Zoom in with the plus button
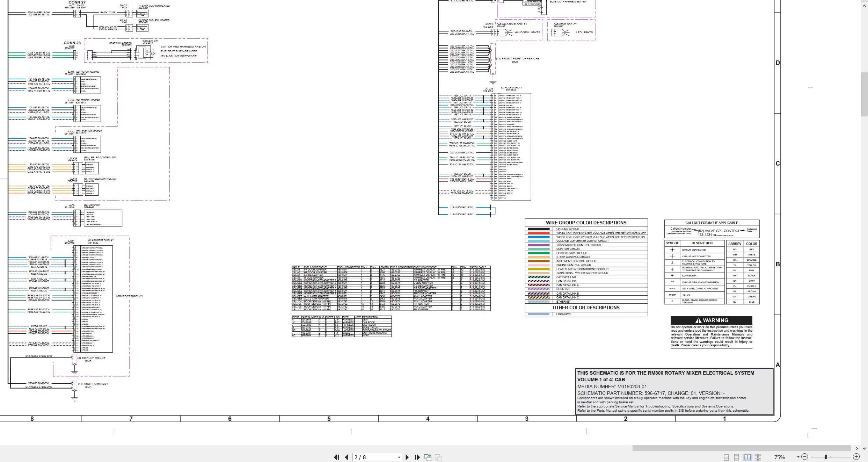The height and width of the screenshot is (462, 868). [x=856, y=457]
